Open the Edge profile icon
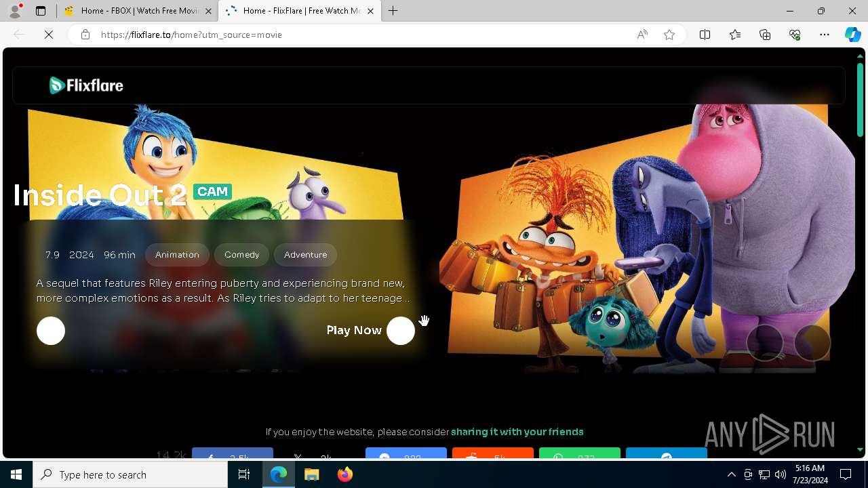The width and height of the screenshot is (868, 488). 15,11
